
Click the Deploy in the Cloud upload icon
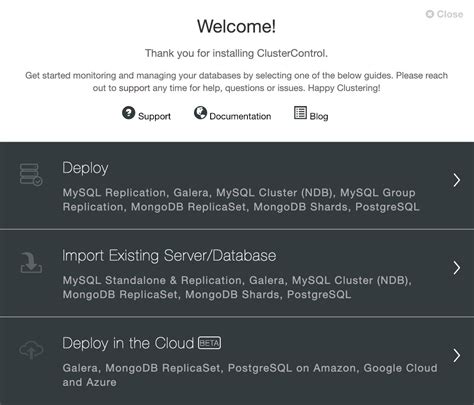[x=31, y=350]
